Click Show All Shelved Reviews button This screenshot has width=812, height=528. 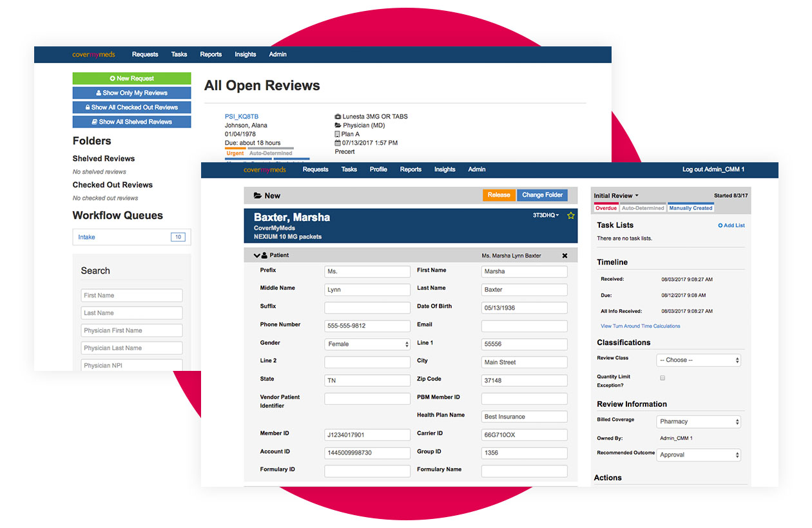(131, 122)
